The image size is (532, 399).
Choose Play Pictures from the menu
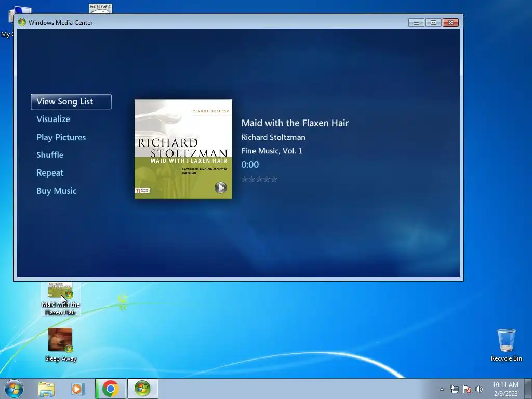(61, 137)
